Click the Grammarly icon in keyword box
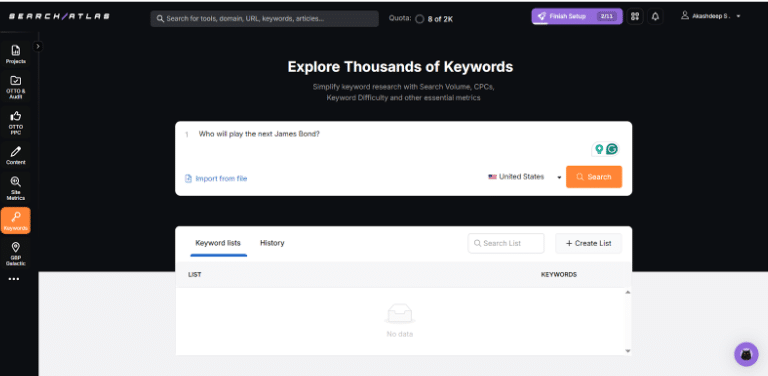768x376 pixels. coord(612,149)
